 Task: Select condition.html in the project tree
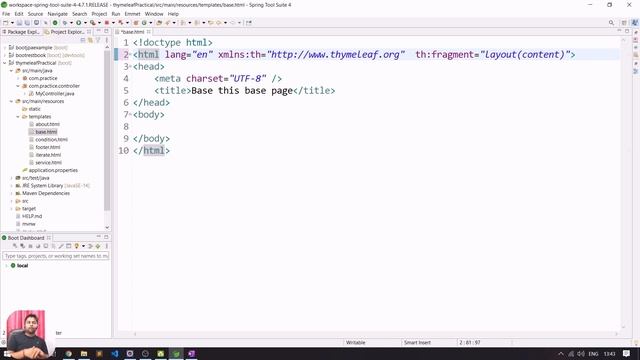(x=51, y=140)
